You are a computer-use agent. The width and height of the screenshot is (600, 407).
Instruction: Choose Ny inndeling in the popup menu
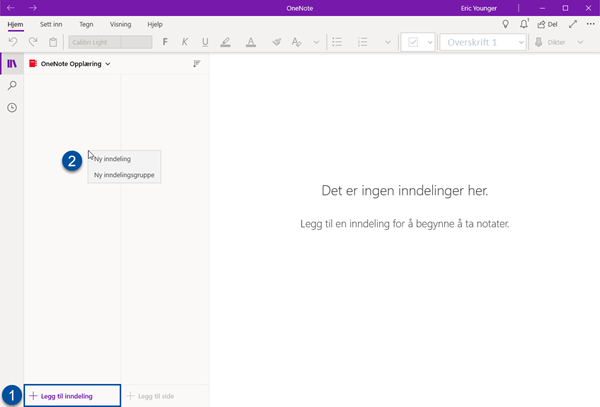[x=112, y=158]
